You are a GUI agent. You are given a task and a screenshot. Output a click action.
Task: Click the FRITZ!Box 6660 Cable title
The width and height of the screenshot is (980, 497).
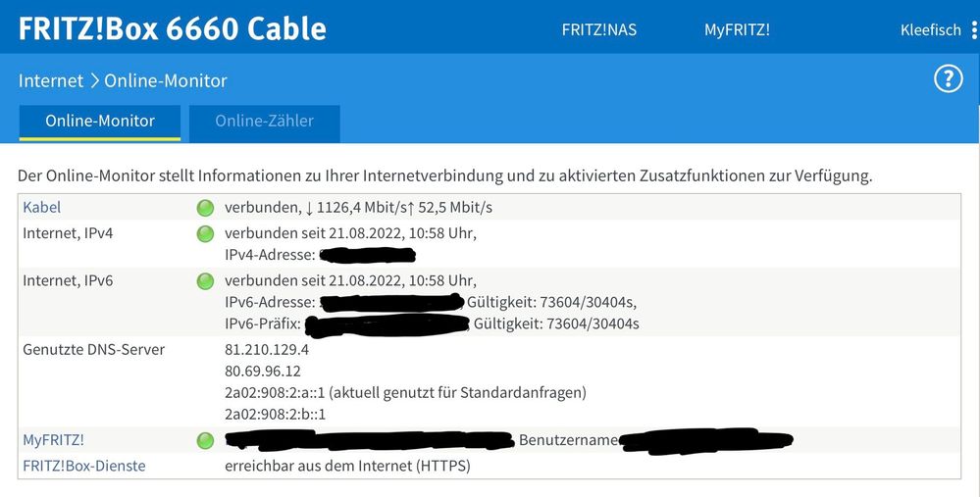[173, 28]
